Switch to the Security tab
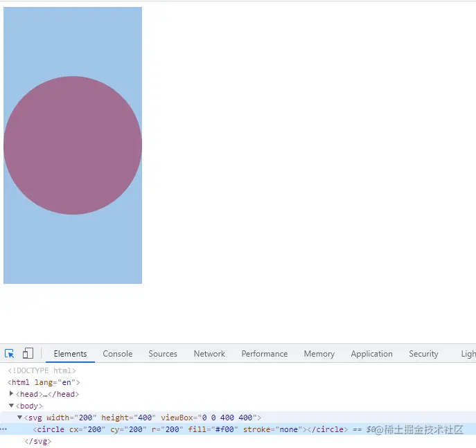 click(423, 354)
